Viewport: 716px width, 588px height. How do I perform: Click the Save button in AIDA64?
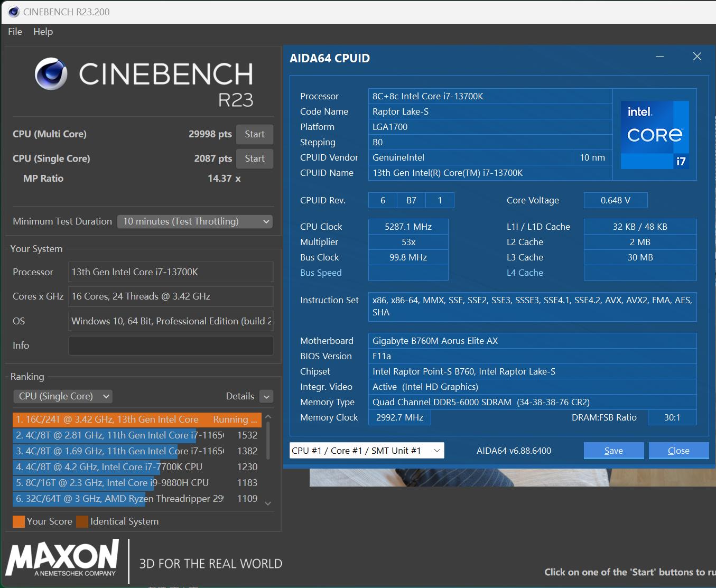tap(613, 451)
